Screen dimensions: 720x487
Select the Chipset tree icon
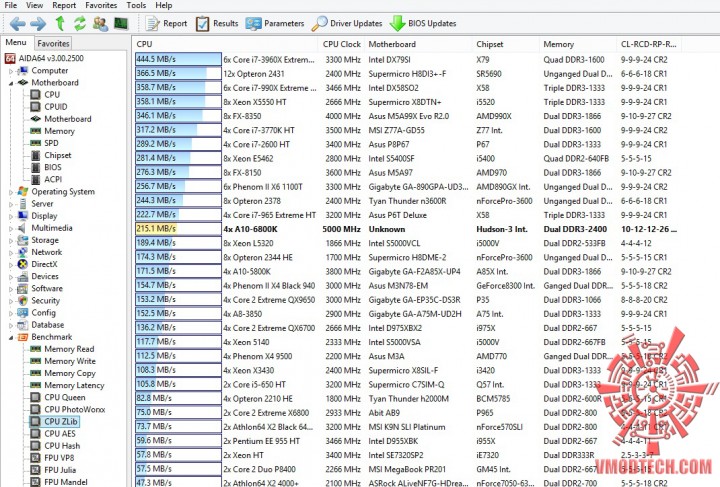tap(35, 155)
